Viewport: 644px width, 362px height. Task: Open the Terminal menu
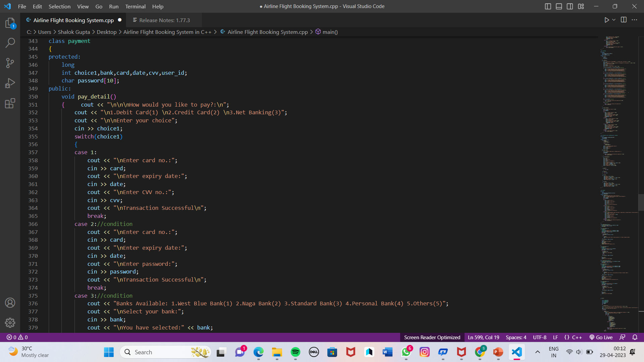(x=135, y=6)
